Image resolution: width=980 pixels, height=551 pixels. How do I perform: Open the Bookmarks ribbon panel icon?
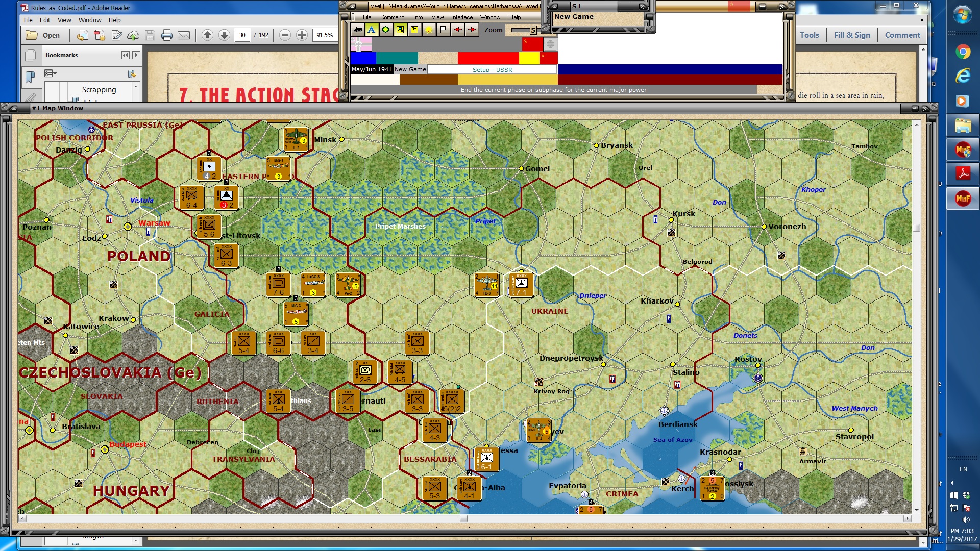(x=31, y=77)
